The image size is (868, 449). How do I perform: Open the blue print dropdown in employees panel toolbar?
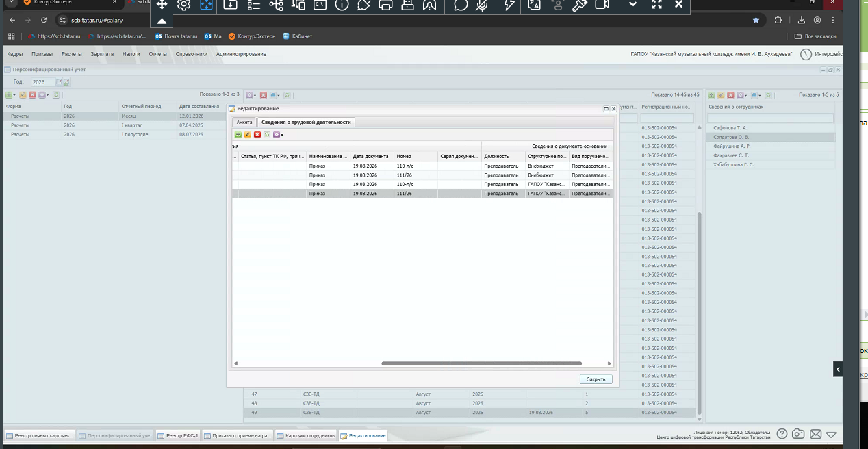click(x=756, y=95)
